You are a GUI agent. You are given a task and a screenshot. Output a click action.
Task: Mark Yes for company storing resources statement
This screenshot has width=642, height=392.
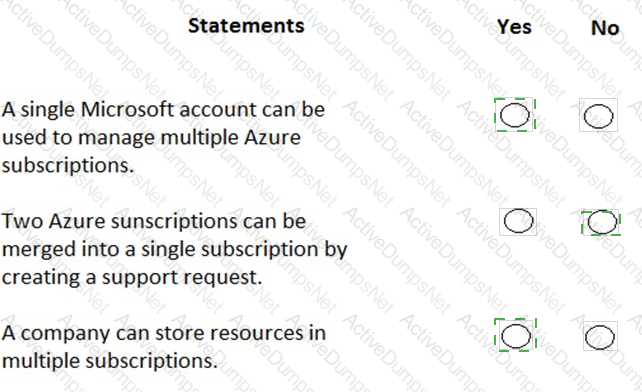tap(516, 336)
